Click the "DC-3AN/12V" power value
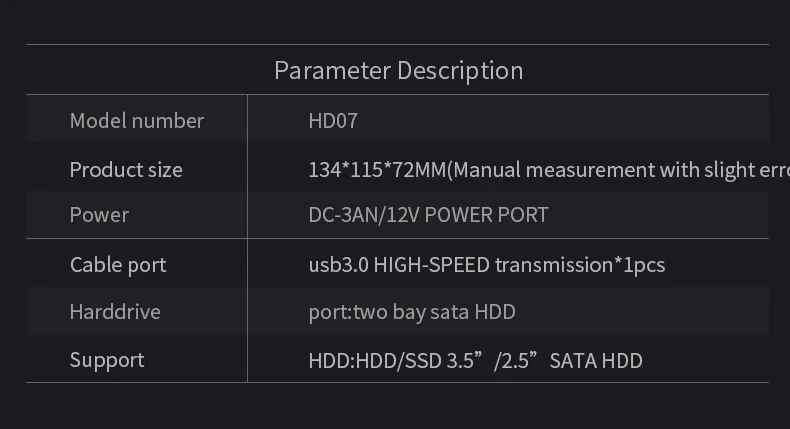This screenshot has width=790, height=429. point(368,215)
